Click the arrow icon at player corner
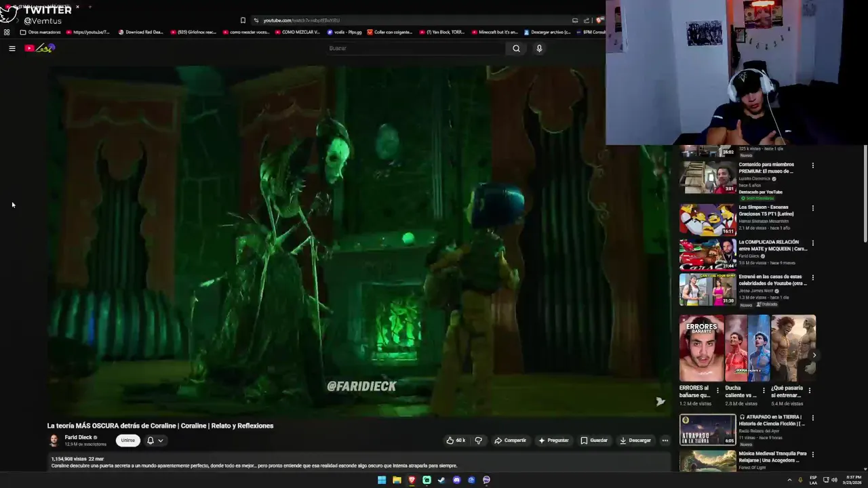 pos(660,401)
